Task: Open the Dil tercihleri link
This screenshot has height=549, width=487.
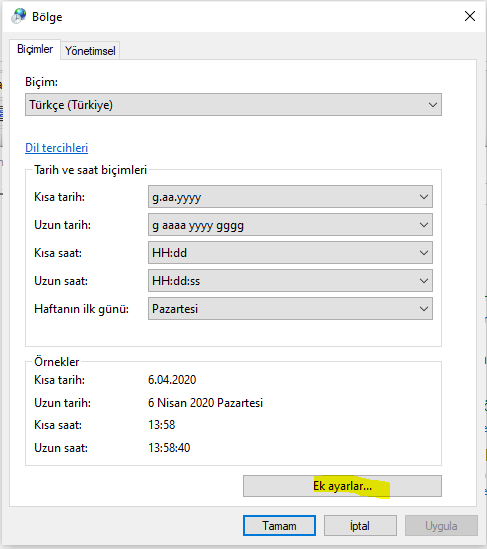Action: pyautogui.click(x=56, y=148)
